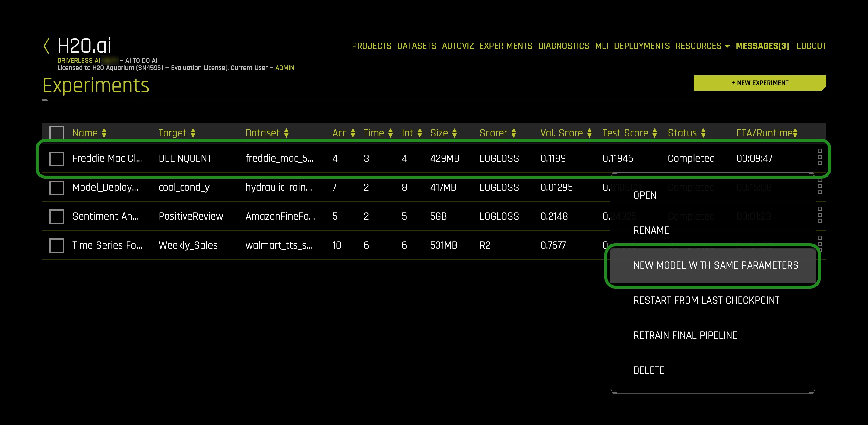Sort experiments by Target column arrows
The height and width of the screenshot is (425, 868).
point(193,133)
